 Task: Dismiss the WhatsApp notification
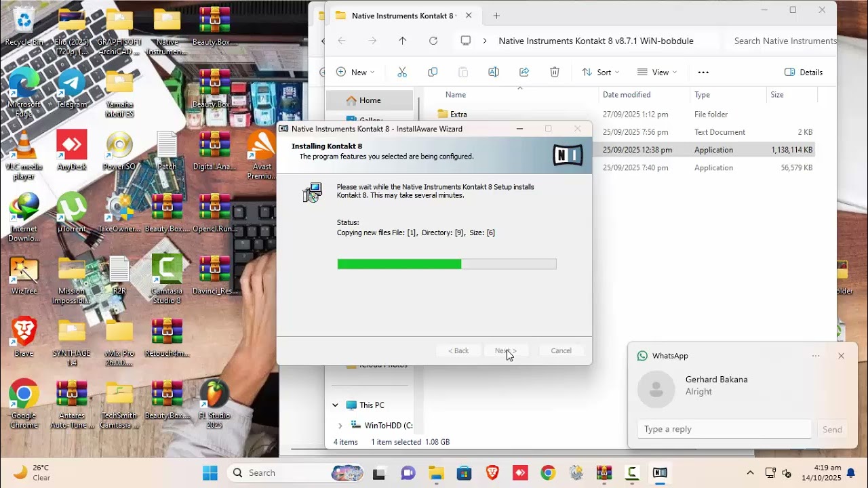point(841,356)
